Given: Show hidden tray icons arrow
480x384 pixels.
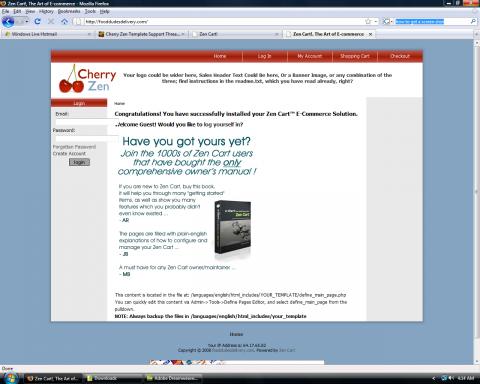Looking at the screenshot, I should click(433, 378).
